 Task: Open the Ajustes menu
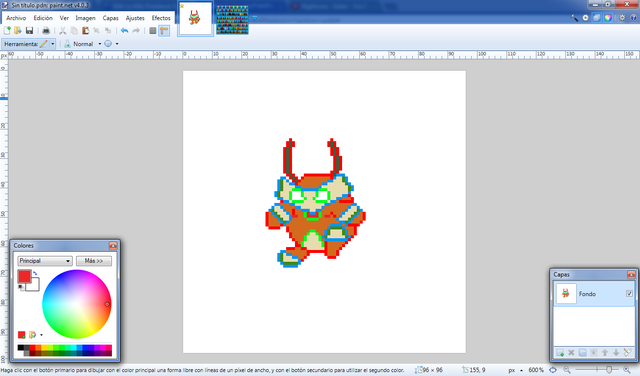(x=135, y=18)
